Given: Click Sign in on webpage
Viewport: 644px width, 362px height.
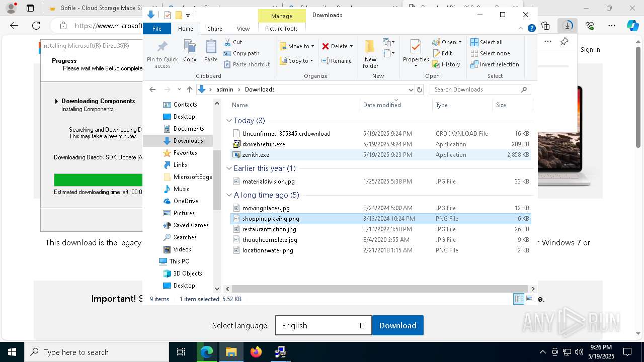Looking at the screenshot, I should (x=590, y=49).
